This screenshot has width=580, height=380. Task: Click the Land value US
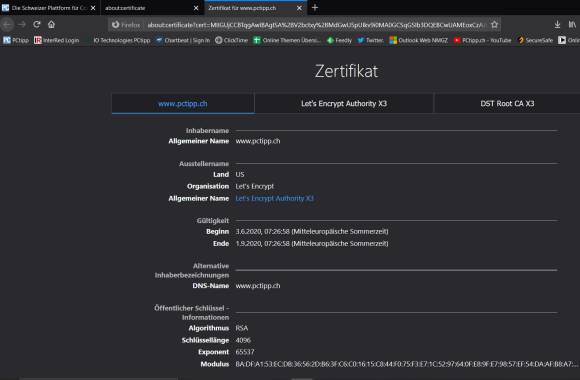click(240, 174)
